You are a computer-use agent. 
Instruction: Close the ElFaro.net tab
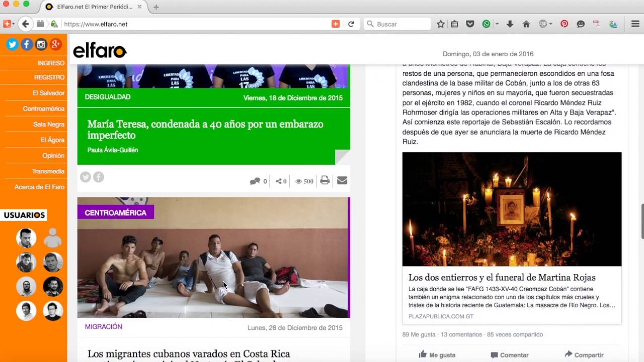pyautogui.click(x=139, y=7)
